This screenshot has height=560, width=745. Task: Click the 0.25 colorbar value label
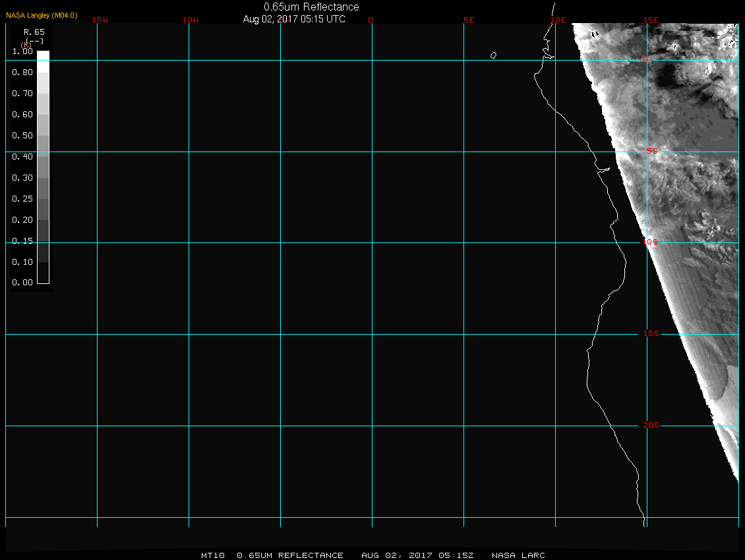click(x=22, y=199)
